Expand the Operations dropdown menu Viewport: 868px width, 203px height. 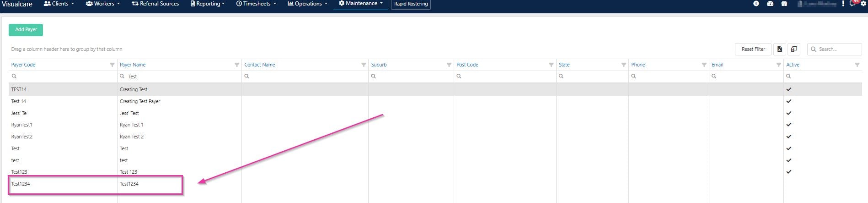click(x=307, y=4)
